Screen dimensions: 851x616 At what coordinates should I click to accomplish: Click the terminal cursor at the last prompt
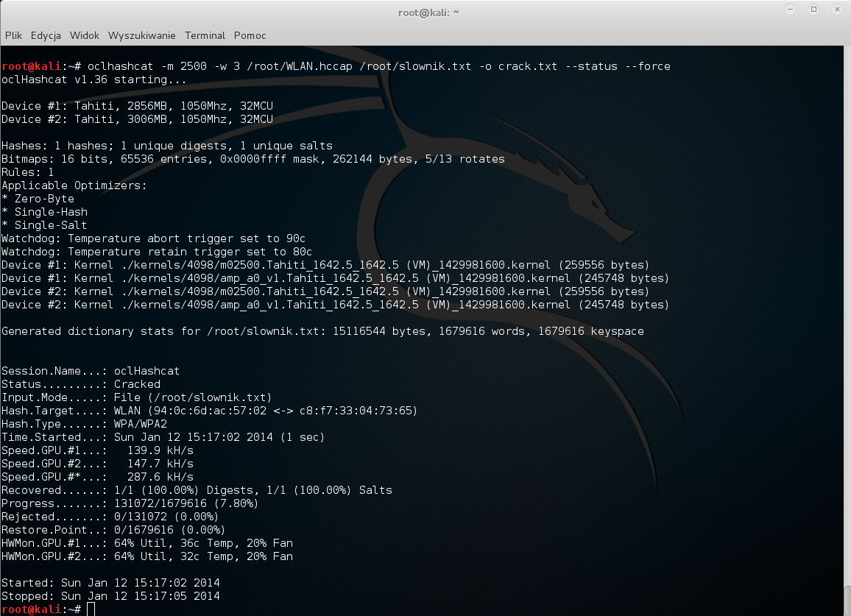coord(91,609)
